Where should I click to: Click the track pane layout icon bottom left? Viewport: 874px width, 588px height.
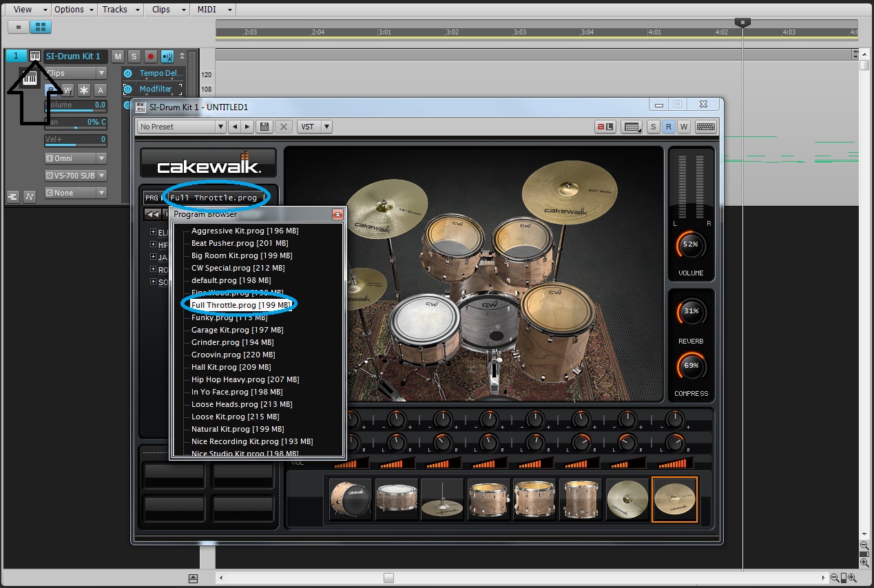[x=12, y=197]
